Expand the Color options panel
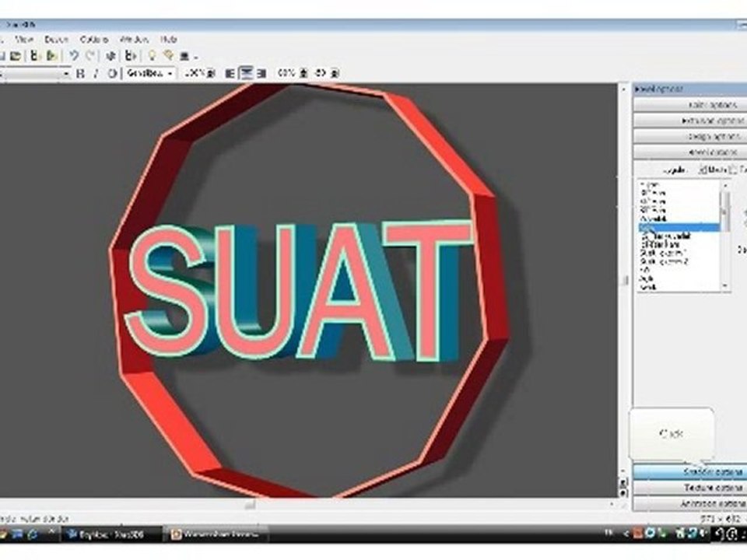Image resolution: width=747 pixels, height=560 pixels. point(690,105)
